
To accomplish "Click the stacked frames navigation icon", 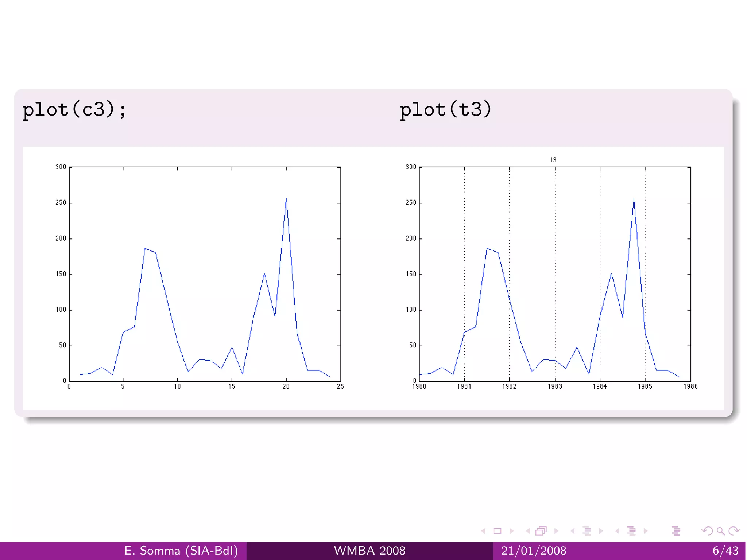I will click(541, 531).
